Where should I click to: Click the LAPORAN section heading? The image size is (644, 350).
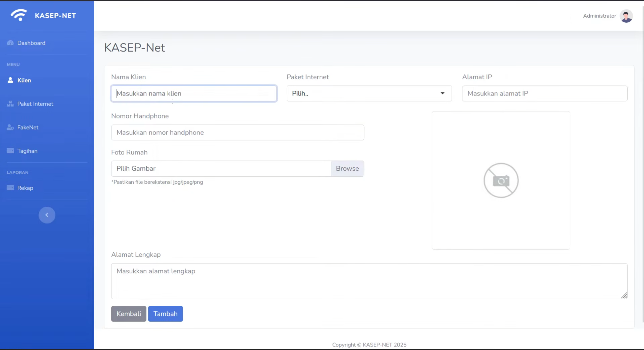[x=18, y=173]
